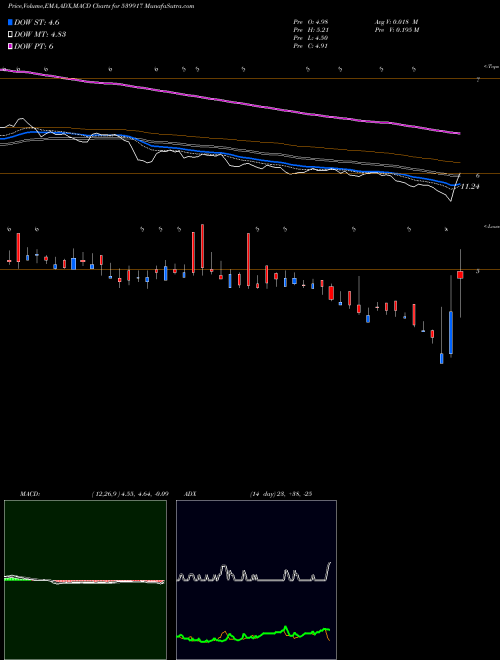Click the 'Pre O: 4.98' open value
This screenshot has height=660, width=500.
311,21
